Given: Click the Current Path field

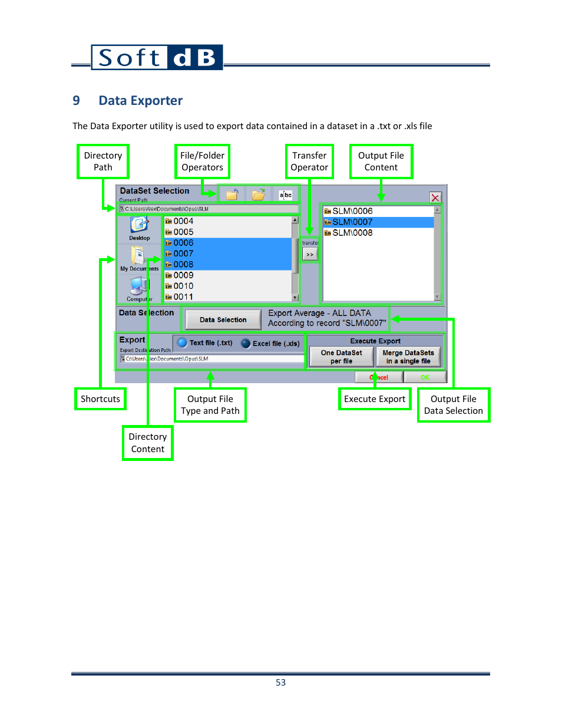Looking at the screenshot, I should coord(209,209).
